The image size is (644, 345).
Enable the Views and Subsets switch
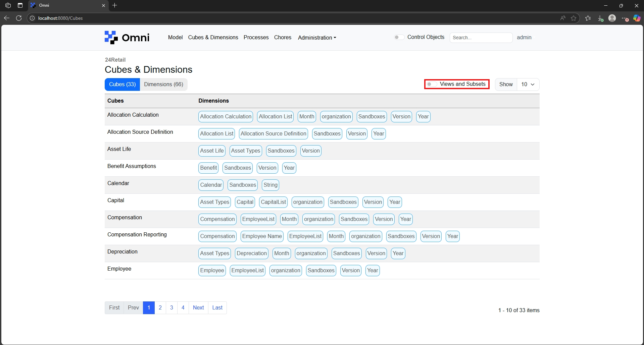(432, 84)
